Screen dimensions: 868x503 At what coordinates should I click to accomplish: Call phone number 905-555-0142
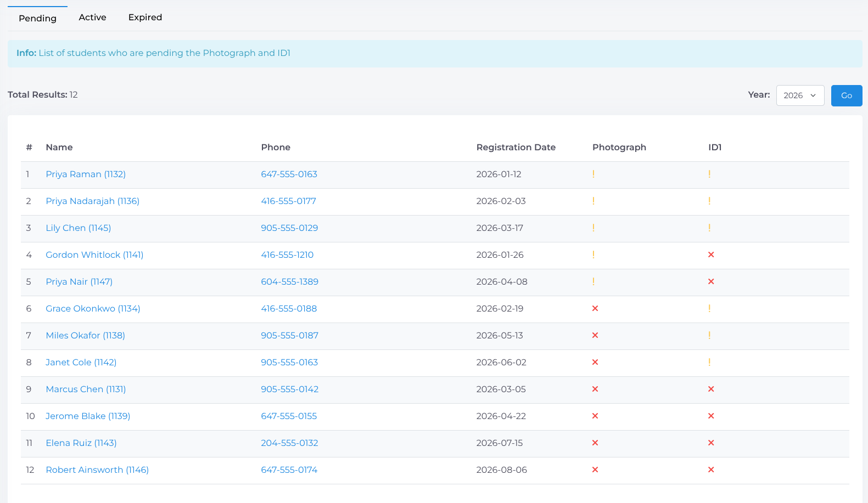pyautogui.click(x=290, y=389)
